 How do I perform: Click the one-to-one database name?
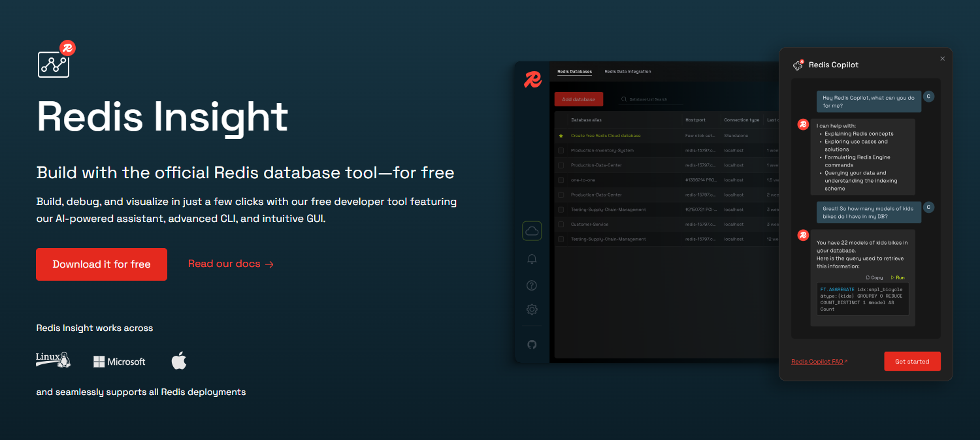click(x=583, y=180)
